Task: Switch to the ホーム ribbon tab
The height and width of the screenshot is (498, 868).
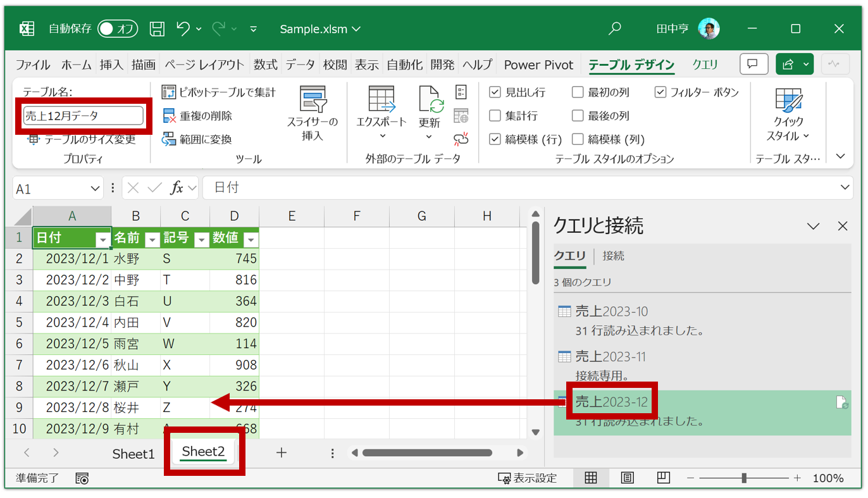Action: click(77, 65)
